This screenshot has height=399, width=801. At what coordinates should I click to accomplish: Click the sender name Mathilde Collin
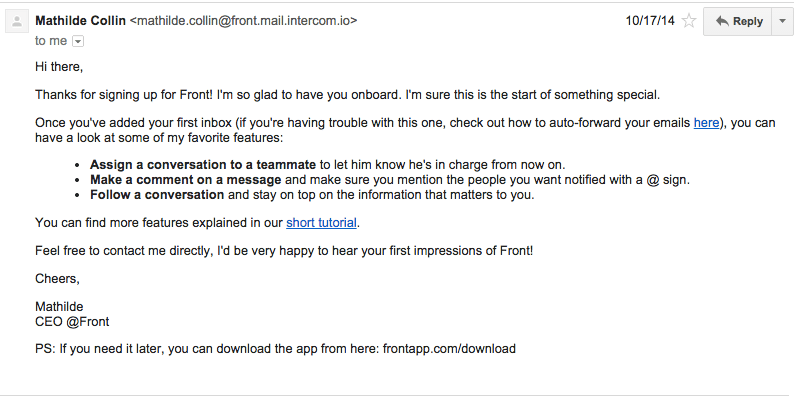(x=81, y=21)
